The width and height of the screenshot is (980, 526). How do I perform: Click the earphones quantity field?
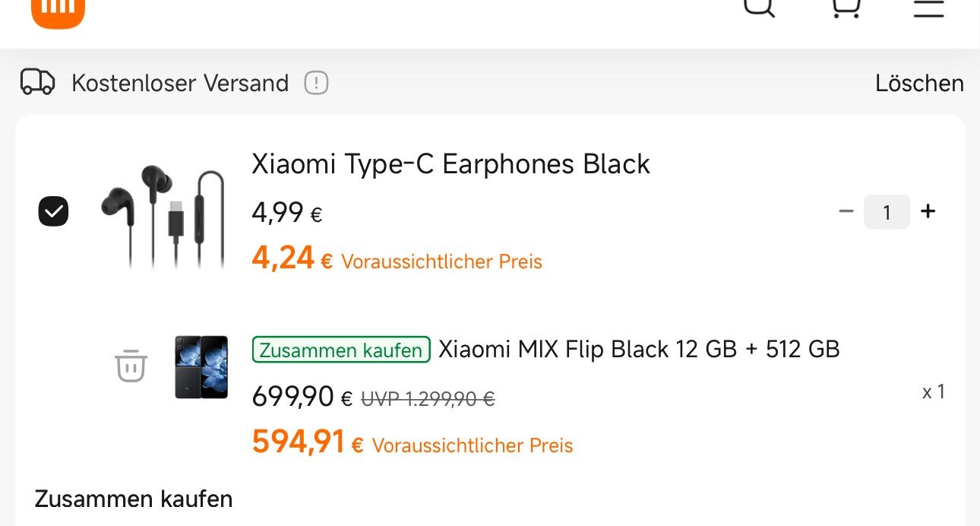(887, 212)
